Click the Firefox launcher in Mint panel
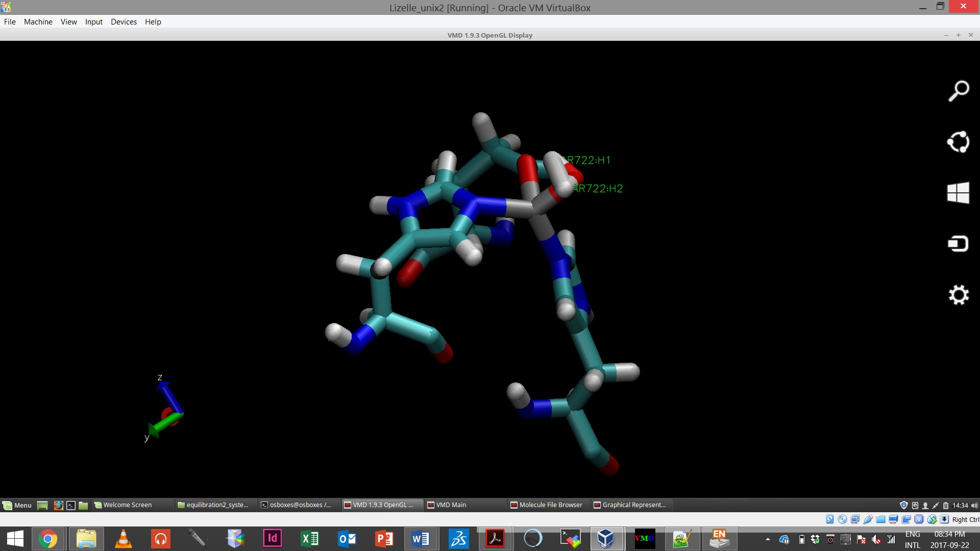Screen dimensions: 980x551 [x=58, y=505]
